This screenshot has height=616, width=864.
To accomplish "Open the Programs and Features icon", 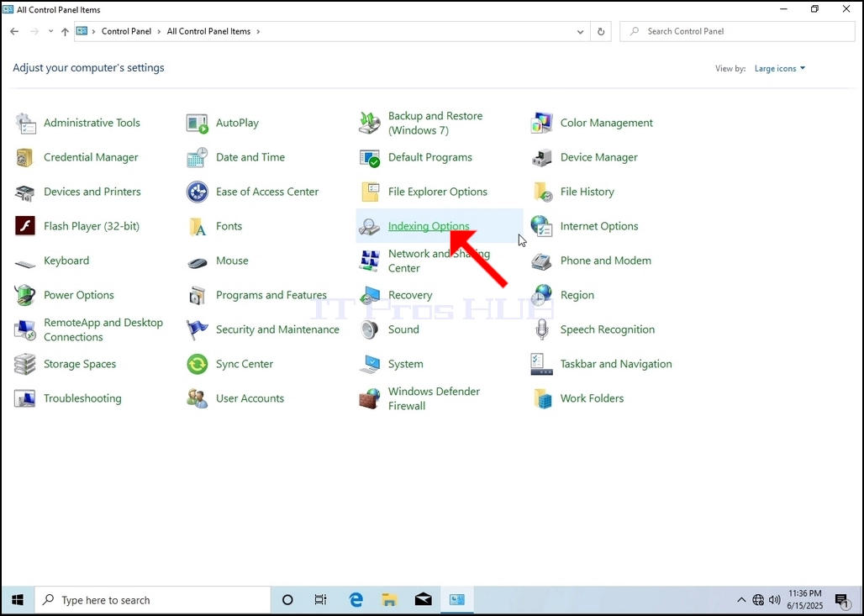I will point(198,295).
